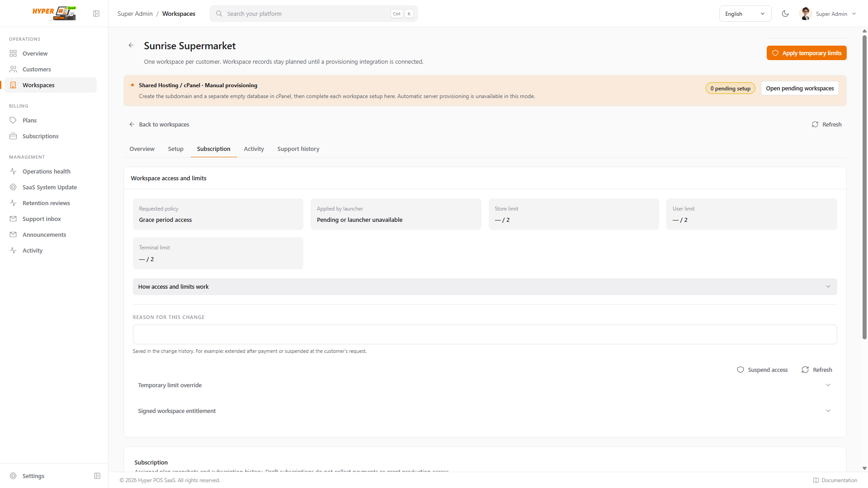Expand Temporary limit override section
This screenshot has height=488, width=868.
click(485, 385)
